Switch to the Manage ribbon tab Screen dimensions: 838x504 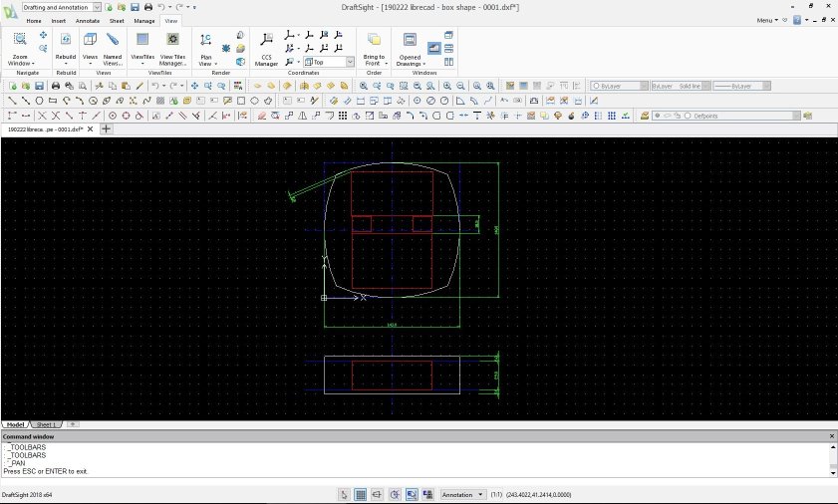(x=143, y=21)
